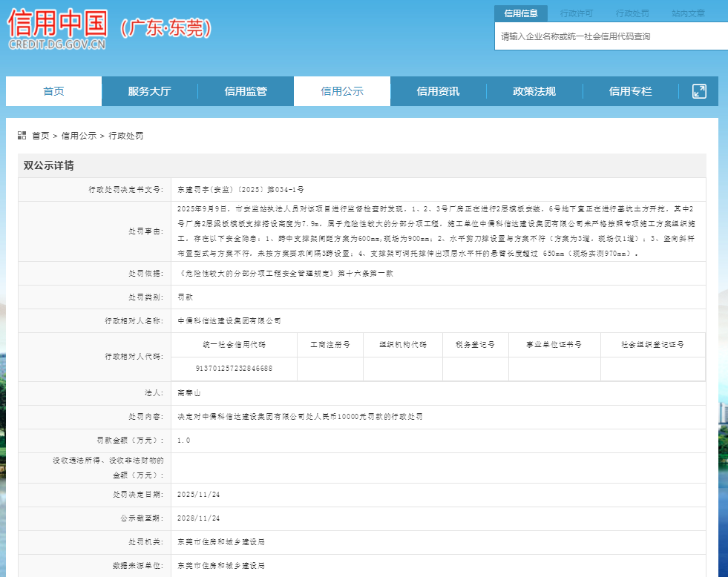Open the 服务大厅 navigation menu
The width and height of the screenshot is (728, 577).
(149, 91)
